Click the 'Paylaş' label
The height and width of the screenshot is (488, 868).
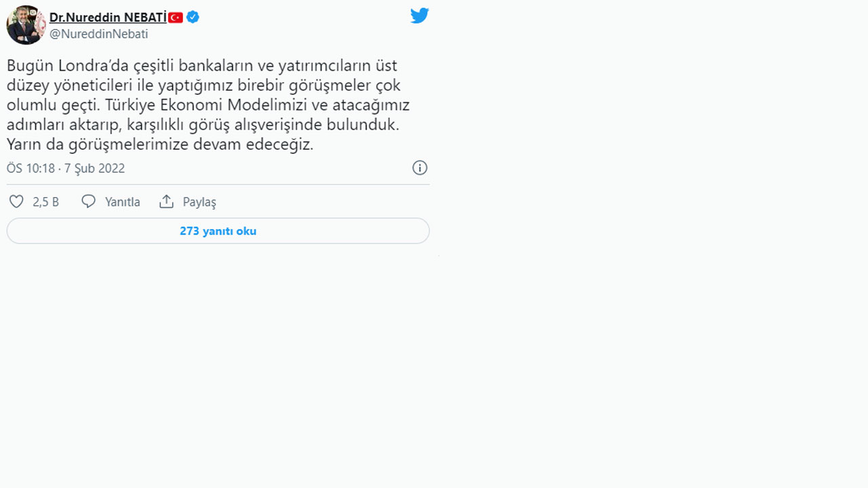coord(199,201)
